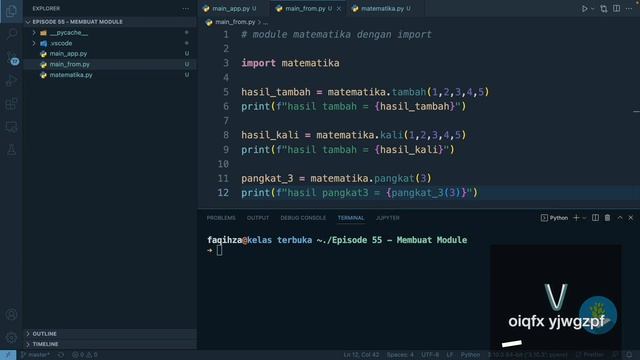Open the Manage gear icon

coord(11,338)
